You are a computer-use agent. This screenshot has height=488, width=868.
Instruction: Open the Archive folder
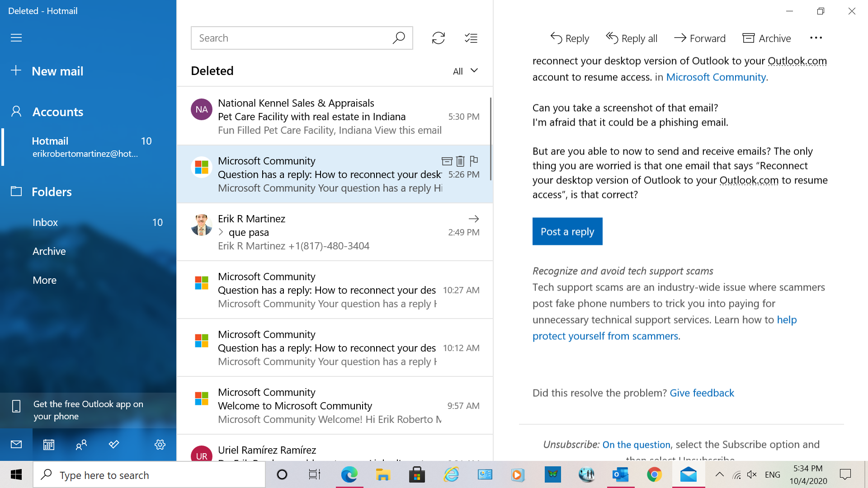click(x=88, y=251)
